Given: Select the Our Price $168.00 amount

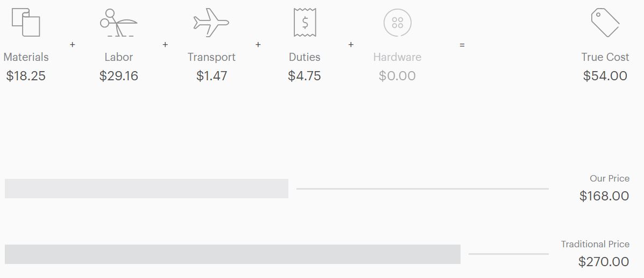Looking at the screenshot, I should point(604,196).
